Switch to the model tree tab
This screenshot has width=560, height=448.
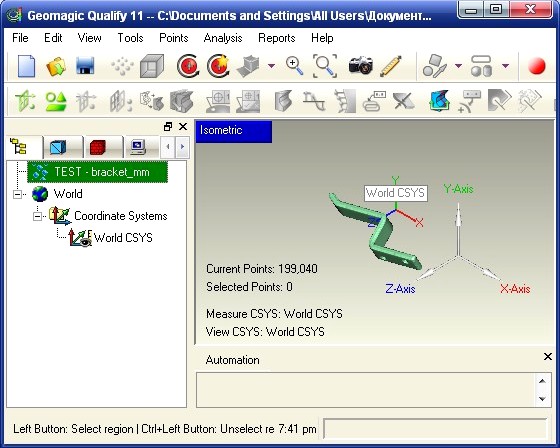point(24,147)
